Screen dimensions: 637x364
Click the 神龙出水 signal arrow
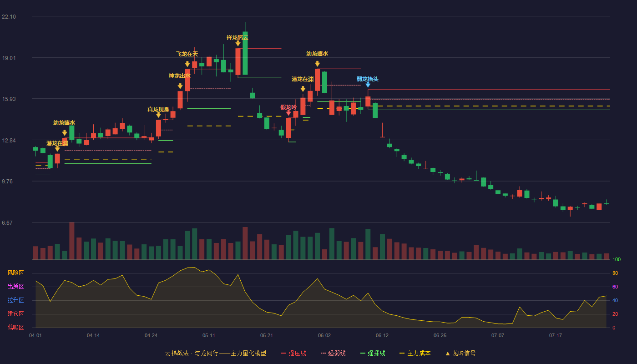pyautogui.click(x=180, y=86)
